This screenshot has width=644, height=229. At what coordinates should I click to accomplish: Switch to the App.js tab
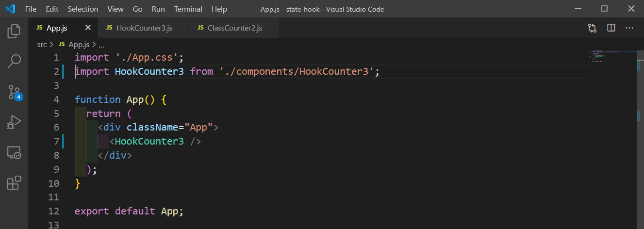coord(63,28)
